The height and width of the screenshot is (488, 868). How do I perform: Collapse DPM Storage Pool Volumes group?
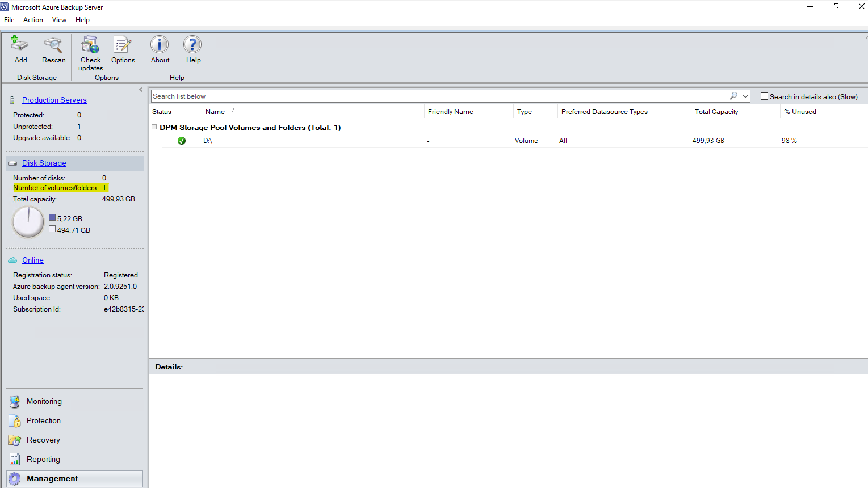[x=154, y=128]
